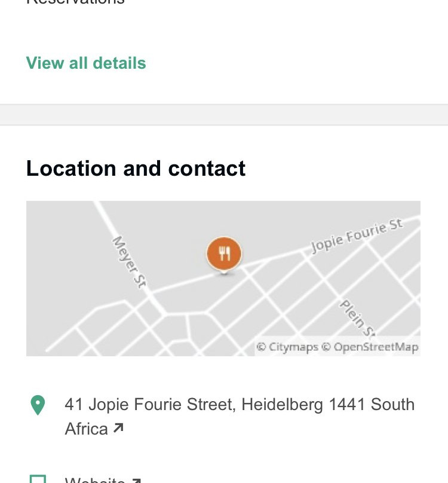The width and height of the screenshot is (448, 483).
Task: Click the green location pin icon
Action: 38,405
